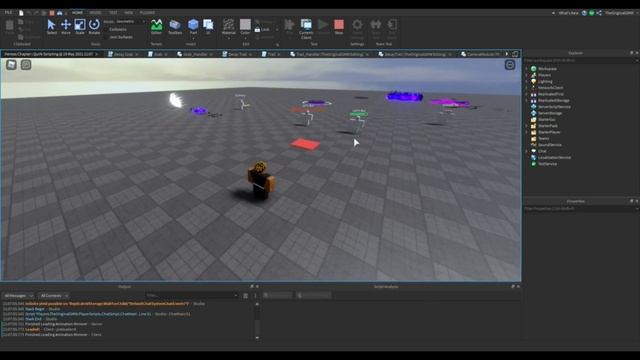Image resolution: width=640 pixels, height=360 pixels.
Task: Switch to the PLUGINS ribbon tab
Action: coord(147,13)
